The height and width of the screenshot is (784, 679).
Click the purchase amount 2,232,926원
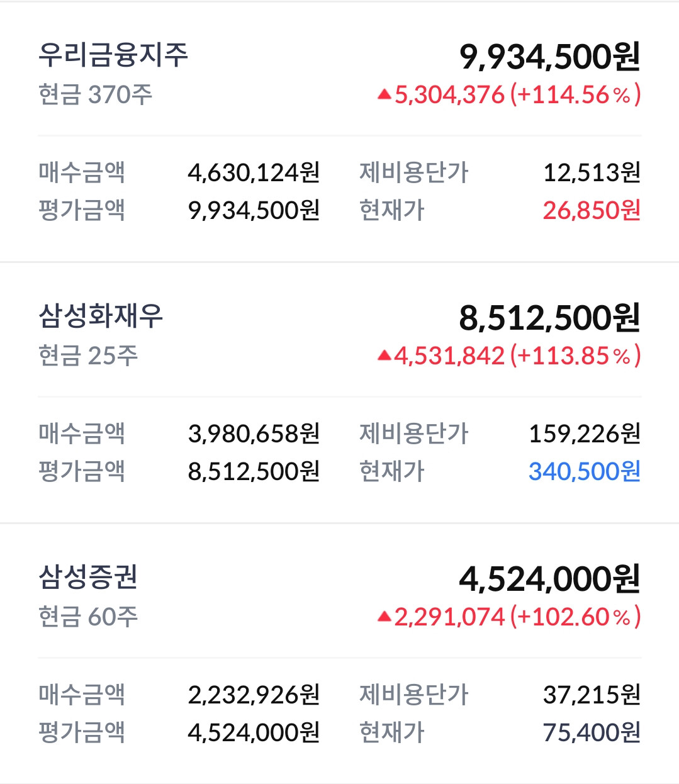254,695
